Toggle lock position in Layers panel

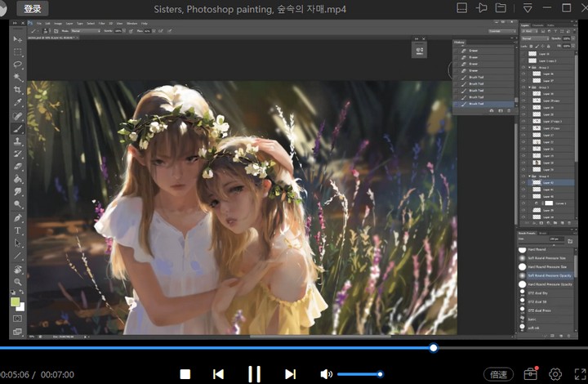coord(542,46)
